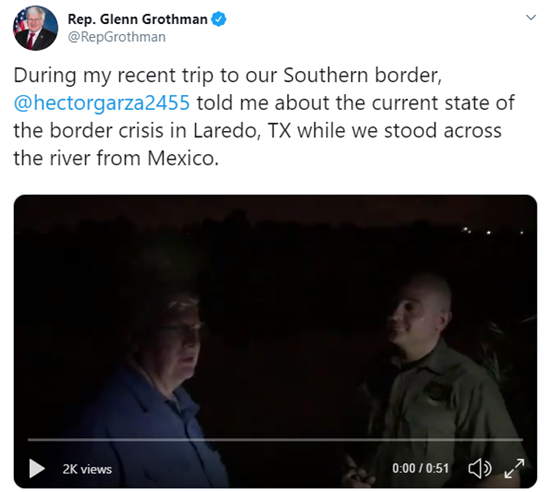Click the 2K views counter

87,469
